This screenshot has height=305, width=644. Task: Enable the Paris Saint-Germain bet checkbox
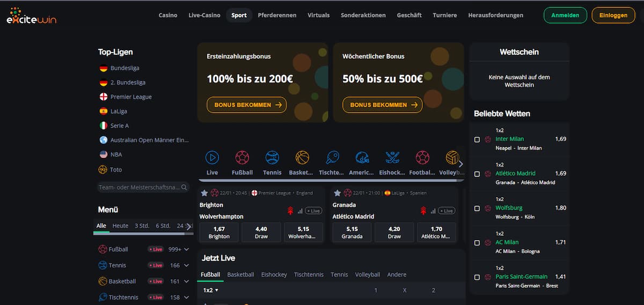tap(477, 277)
